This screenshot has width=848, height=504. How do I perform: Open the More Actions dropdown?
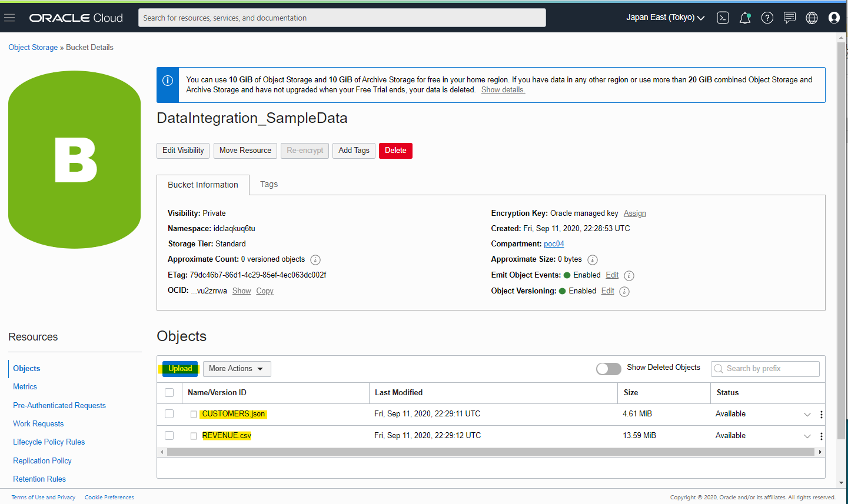[237, 369]
